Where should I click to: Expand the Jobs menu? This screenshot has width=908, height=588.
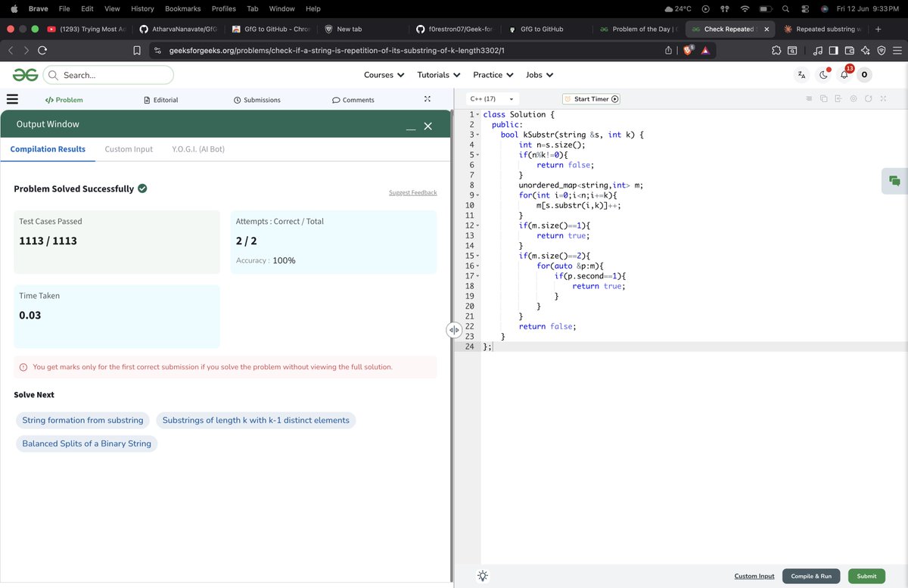coord(540,75)
